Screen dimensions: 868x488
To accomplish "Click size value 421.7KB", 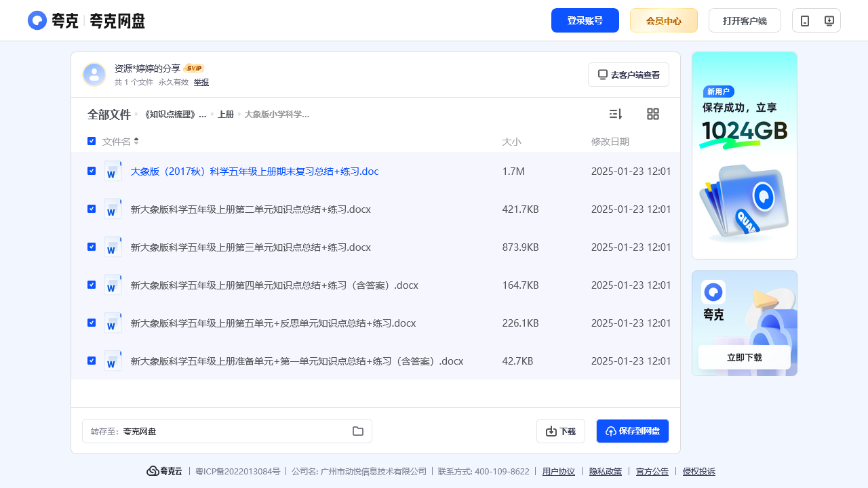I will pyautogui.click(x=520, y=209).
